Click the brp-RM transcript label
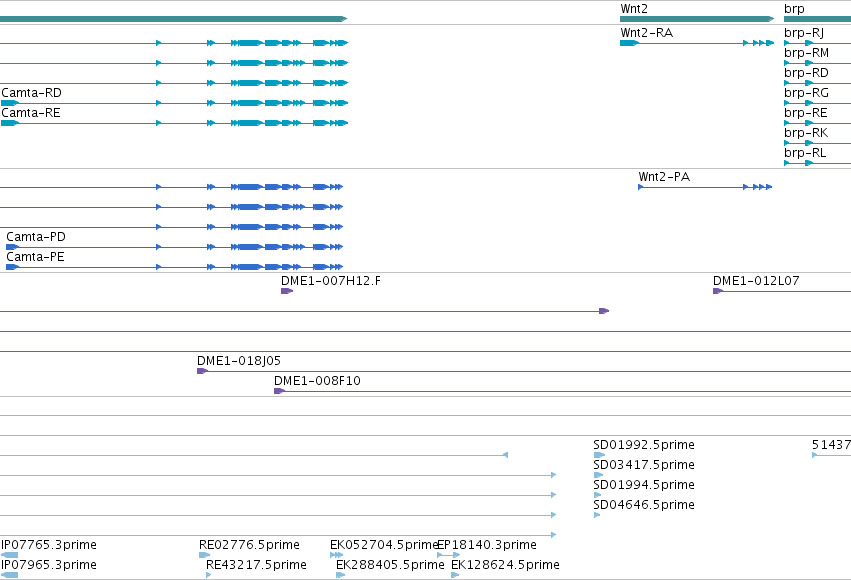851x580 pixels. (806, 53)
